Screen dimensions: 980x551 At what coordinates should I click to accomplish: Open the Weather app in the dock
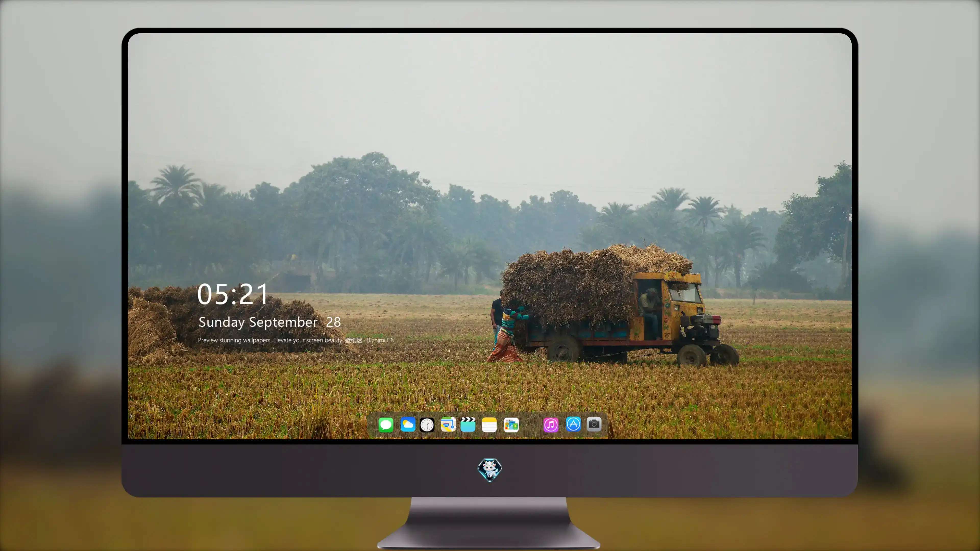[408, 424]
